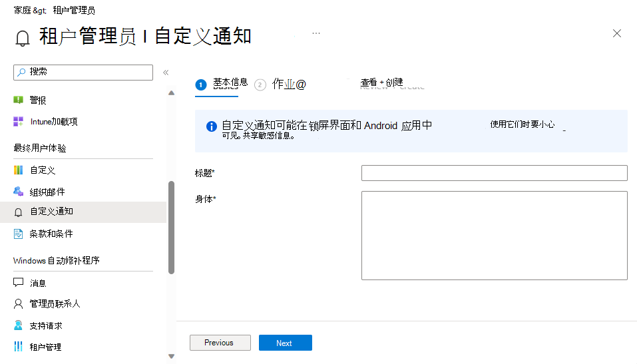
Task: Click 租户管理员 breadcrumb link
Action: 74,10
